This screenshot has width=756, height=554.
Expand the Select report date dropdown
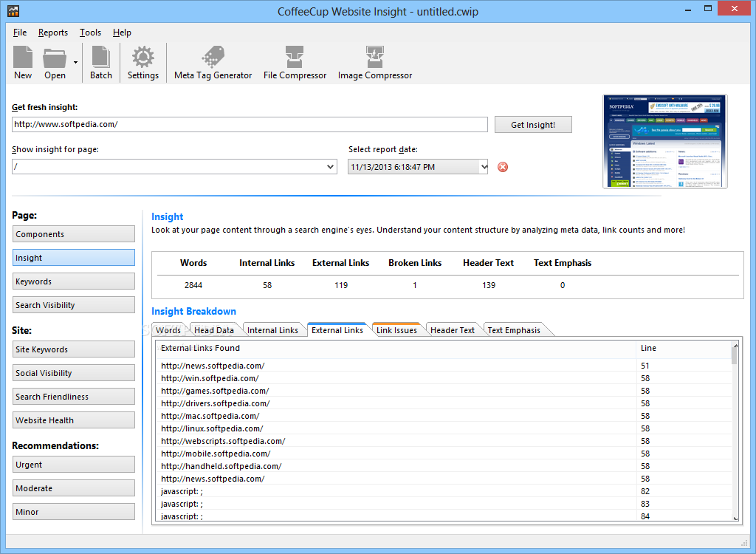pos(484,167)
